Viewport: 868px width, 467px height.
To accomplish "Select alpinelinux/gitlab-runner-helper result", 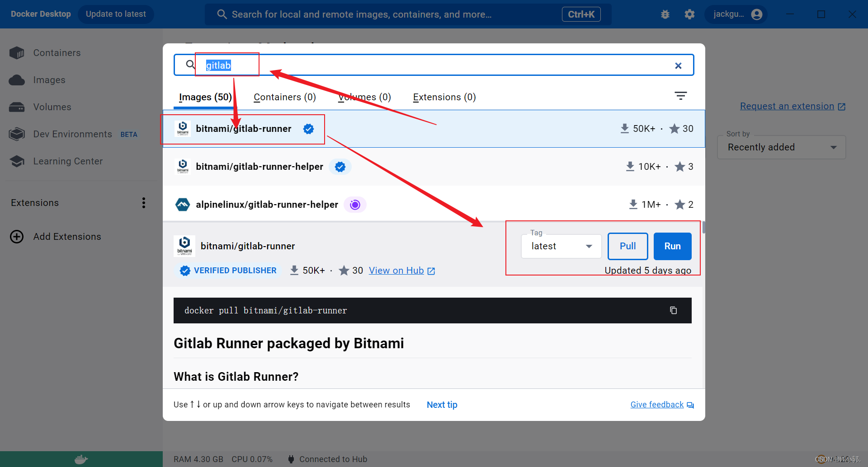I will pos(434,205).
